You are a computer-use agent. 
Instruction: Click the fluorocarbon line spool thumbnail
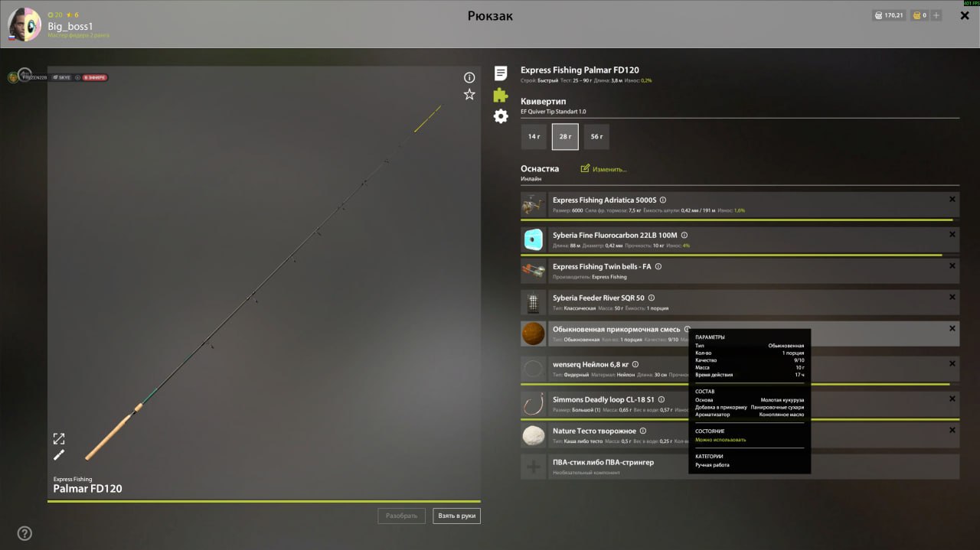(534, 239)
